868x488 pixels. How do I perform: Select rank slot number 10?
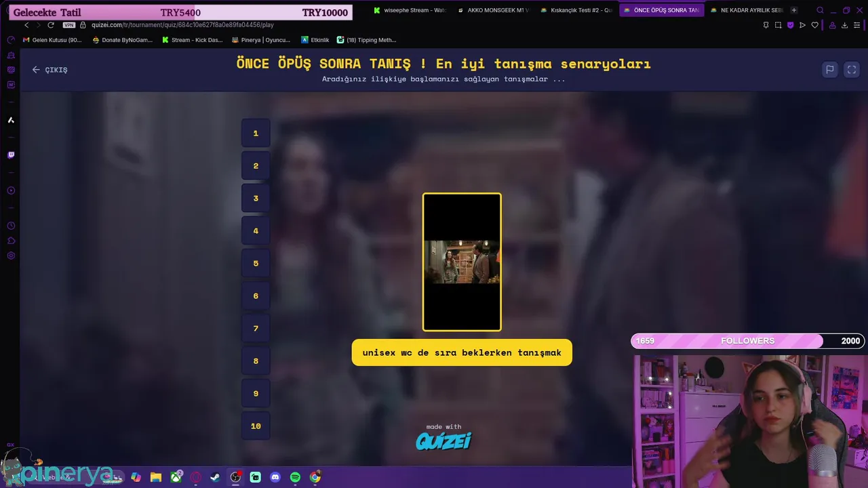point(256,426)
